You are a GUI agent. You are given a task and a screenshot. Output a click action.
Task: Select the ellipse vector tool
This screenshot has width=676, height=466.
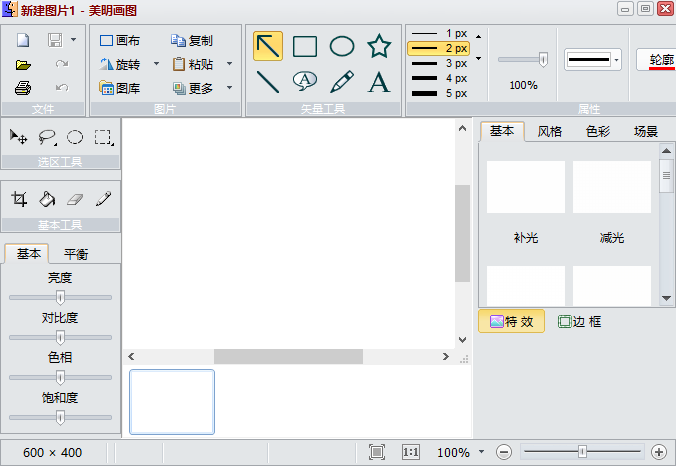point(342,46)
